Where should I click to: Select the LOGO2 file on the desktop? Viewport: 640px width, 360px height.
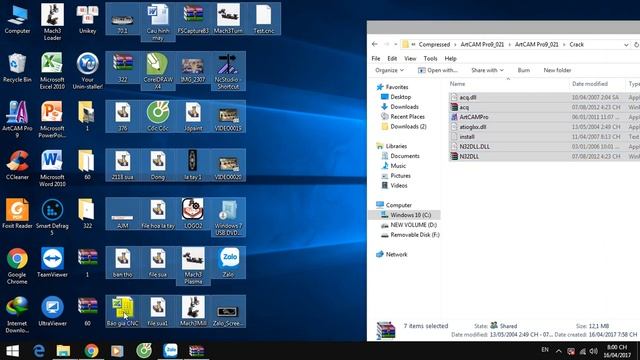(193, 213)
